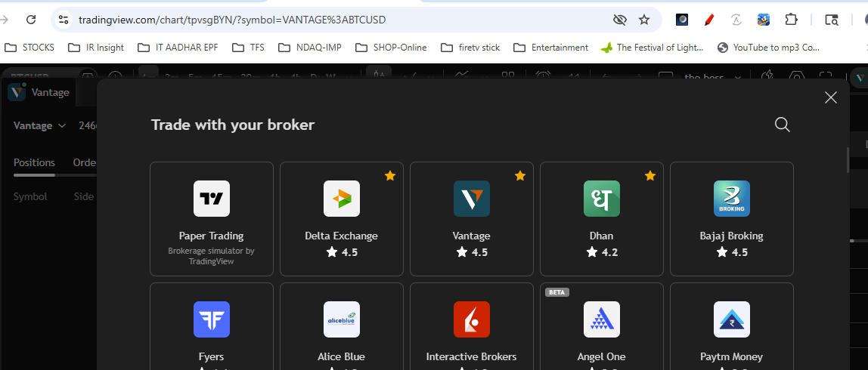868x370 pixels.
Task: Open the tab search icon
Action: [x=832, y=20]
